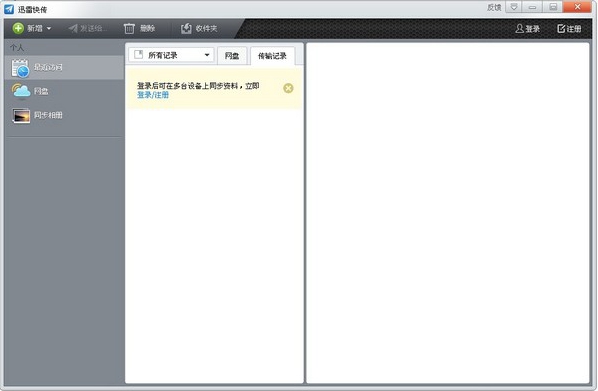Maximize the 迅雷快传 window
This screenshot has height=391, width=598.
553,7
